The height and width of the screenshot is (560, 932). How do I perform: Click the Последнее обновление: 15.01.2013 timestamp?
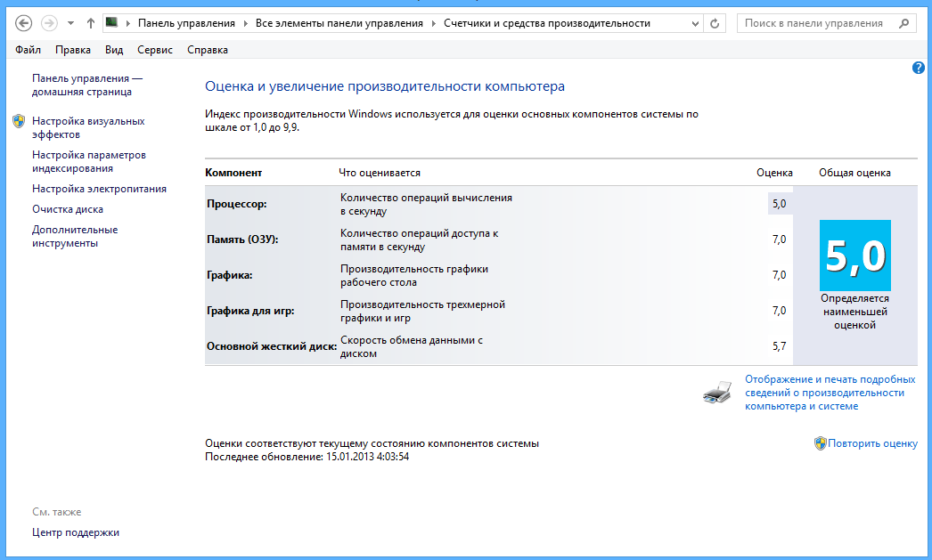(307, 457)
